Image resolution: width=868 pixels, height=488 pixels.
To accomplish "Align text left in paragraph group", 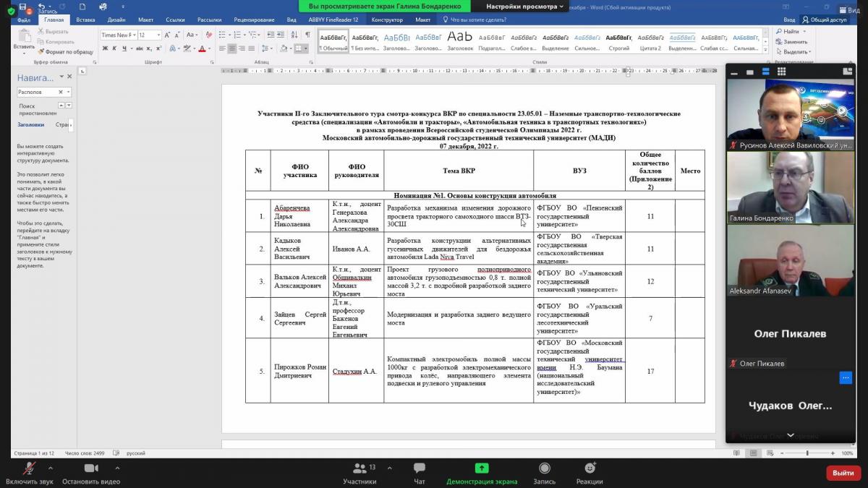I will pos(222,48).
